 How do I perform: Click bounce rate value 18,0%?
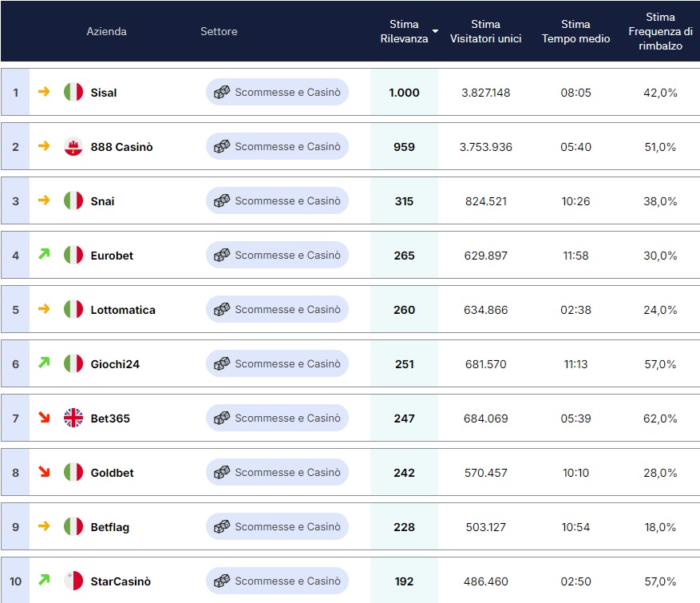tap(660, 527)
